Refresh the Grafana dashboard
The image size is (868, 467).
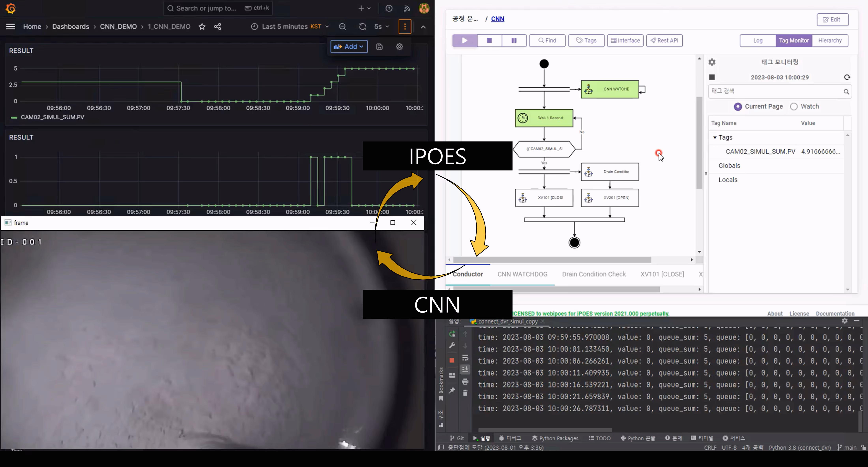tap(363, 27)
